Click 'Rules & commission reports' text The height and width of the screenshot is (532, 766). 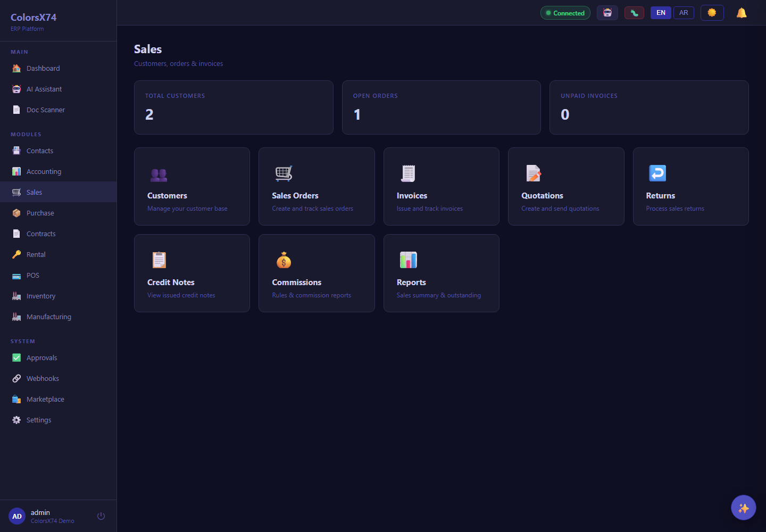click(311, 295)
